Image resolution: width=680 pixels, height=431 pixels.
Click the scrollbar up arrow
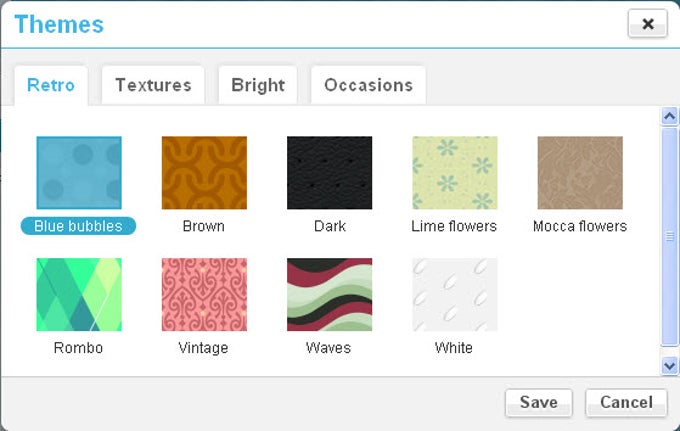[670, 116]
